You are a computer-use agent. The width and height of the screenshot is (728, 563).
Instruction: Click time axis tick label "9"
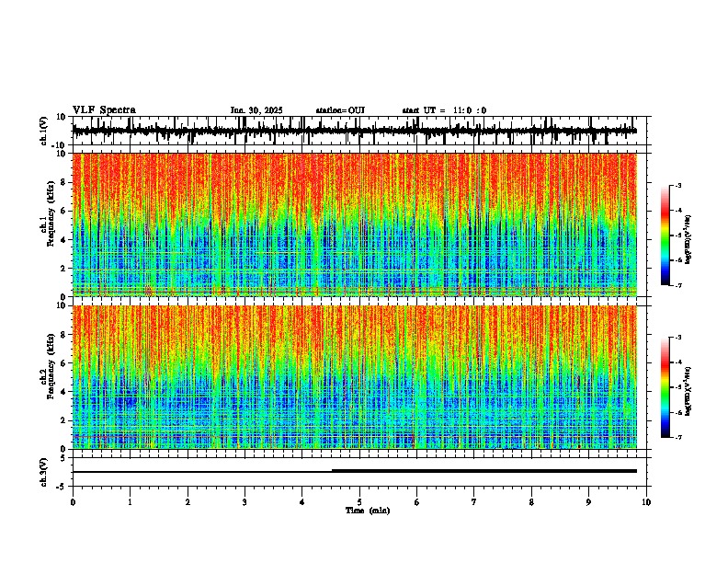[588, 502]
